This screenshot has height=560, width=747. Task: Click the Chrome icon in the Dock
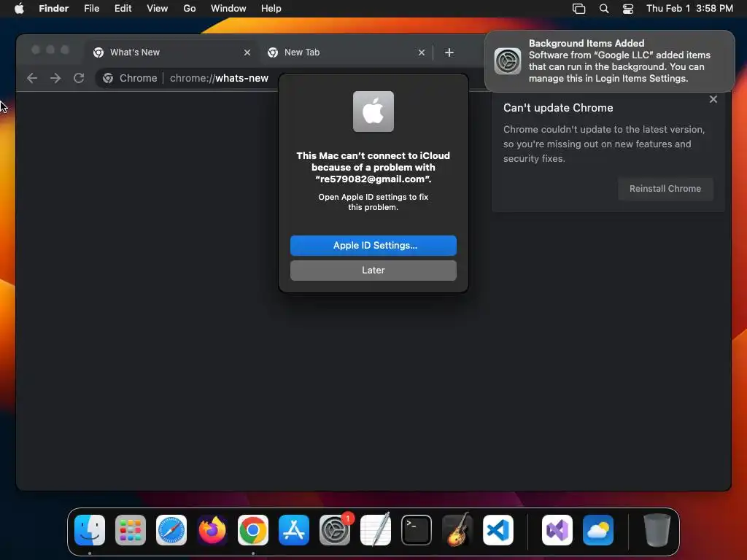coord(253,530)
